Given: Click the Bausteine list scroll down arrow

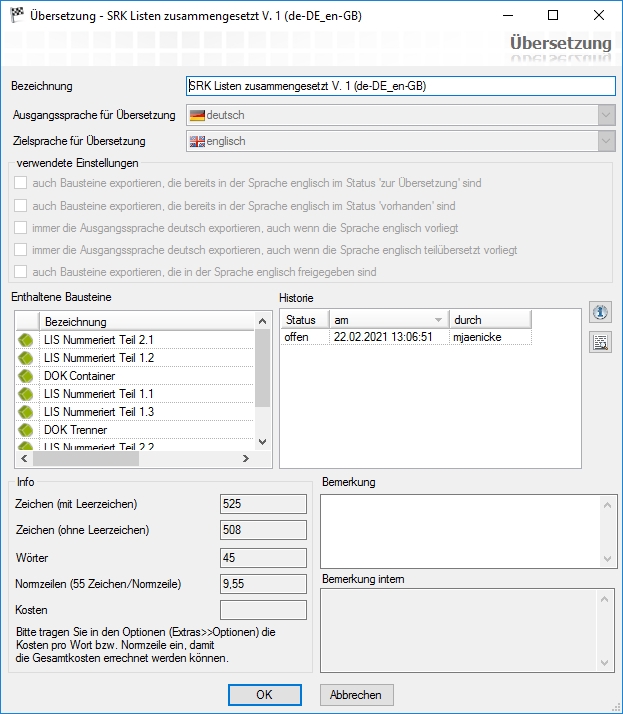Looking at the screenshot, I should tap(262, 442).
